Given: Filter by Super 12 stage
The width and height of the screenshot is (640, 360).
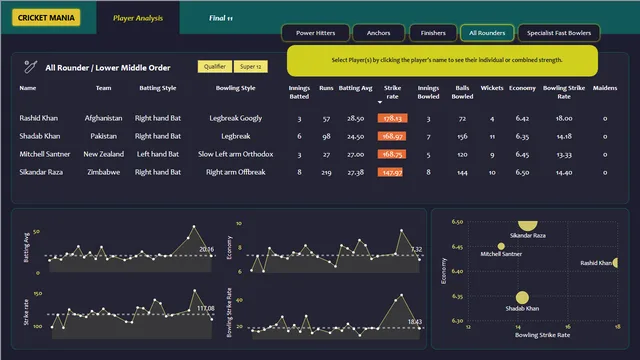Looking at the screenshot, I should click(x=251, y=67).
